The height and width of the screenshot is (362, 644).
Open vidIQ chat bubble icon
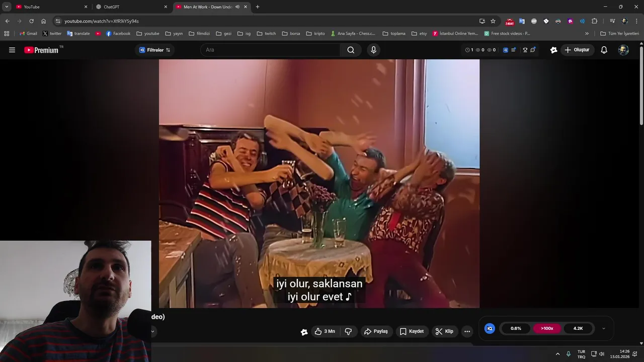coord(533,50)
